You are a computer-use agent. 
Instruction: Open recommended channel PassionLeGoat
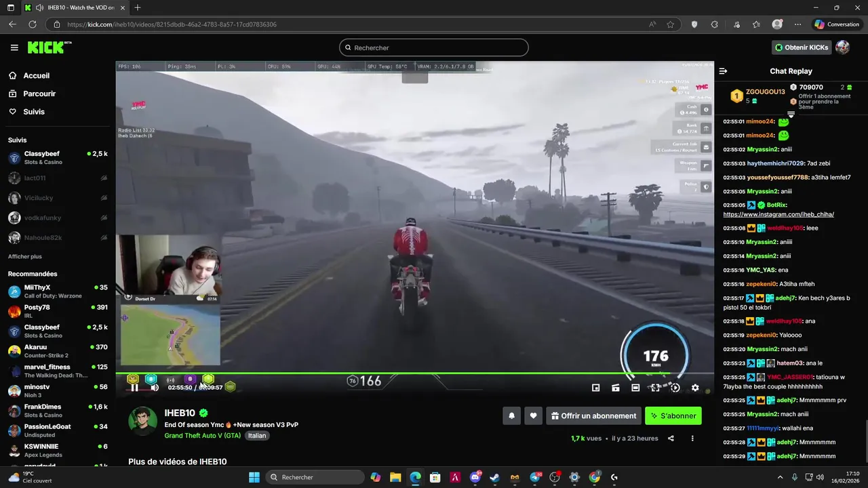pyautogui.click(x=58, y=430)
